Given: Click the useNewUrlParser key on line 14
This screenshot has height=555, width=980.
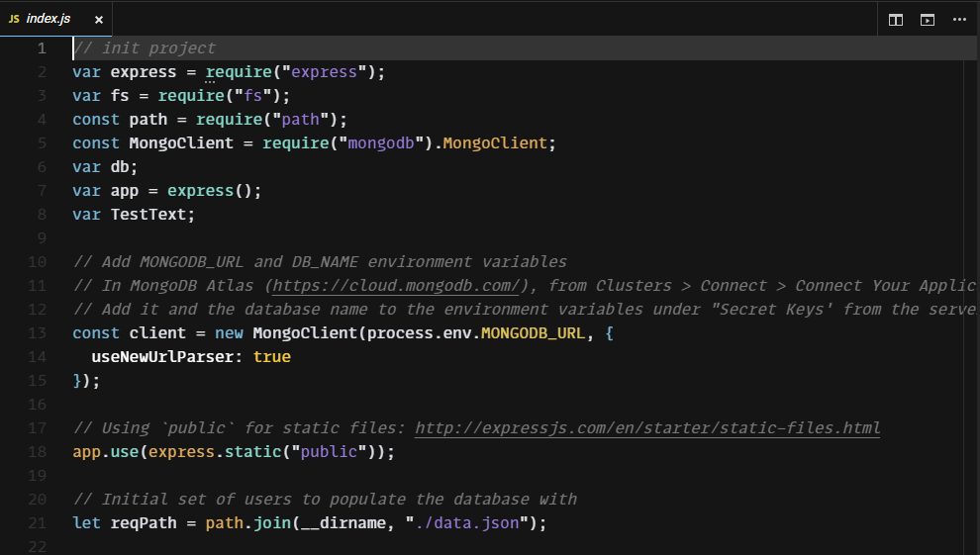Looking at the screenshot, I should point(162,356).
